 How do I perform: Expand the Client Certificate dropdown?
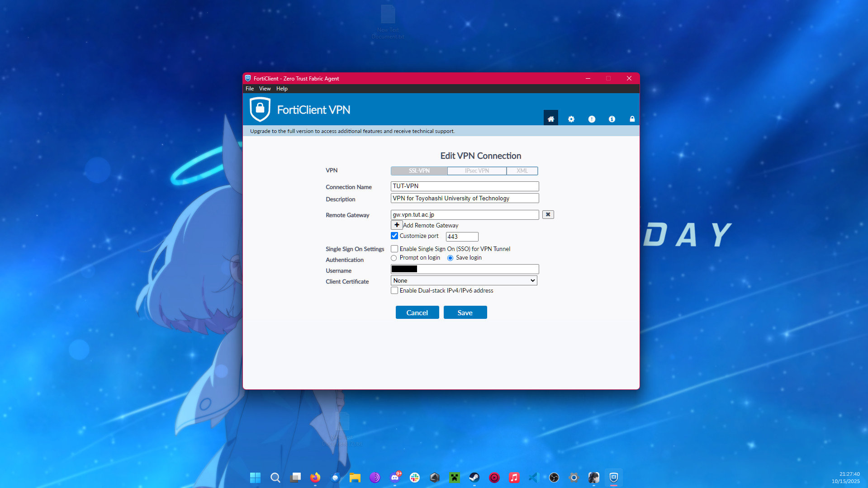pyautogui.click(x=464, y=280)
